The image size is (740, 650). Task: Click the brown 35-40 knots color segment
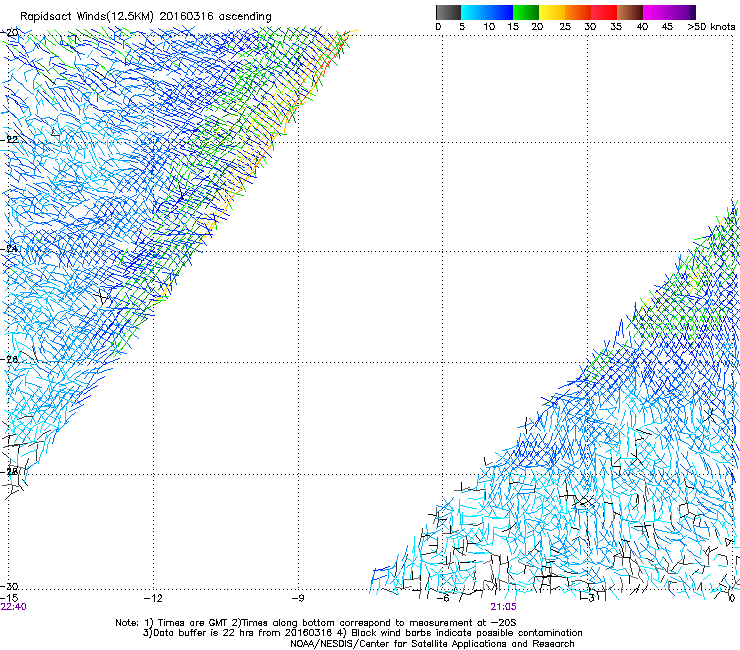[x=630, y=12]
